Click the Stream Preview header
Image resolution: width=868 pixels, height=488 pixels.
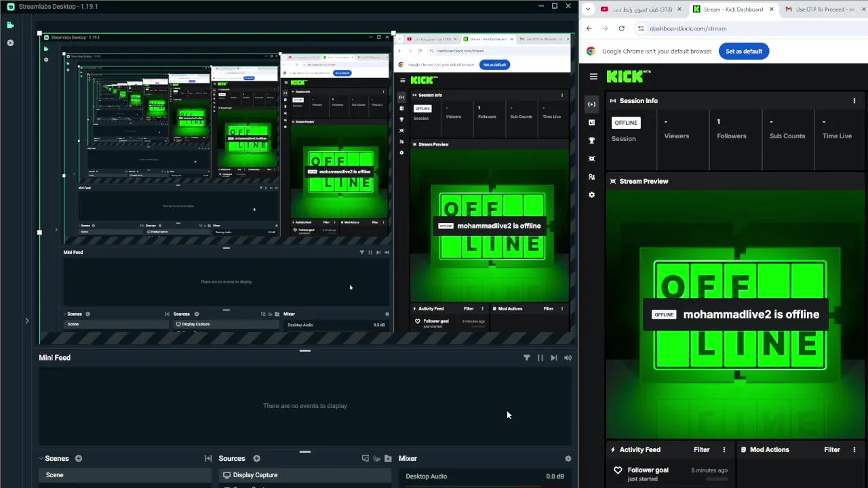pos(644,182)
